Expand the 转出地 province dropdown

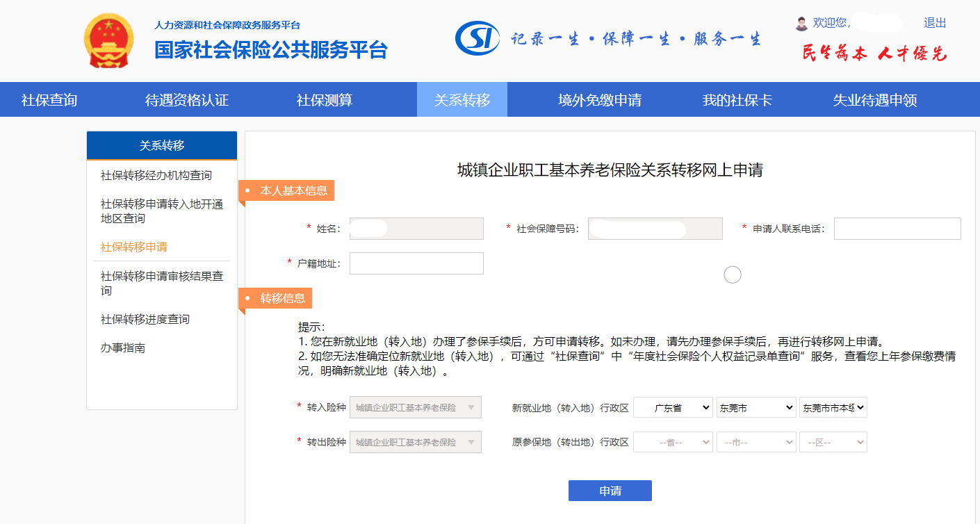[x=673, y=442]
